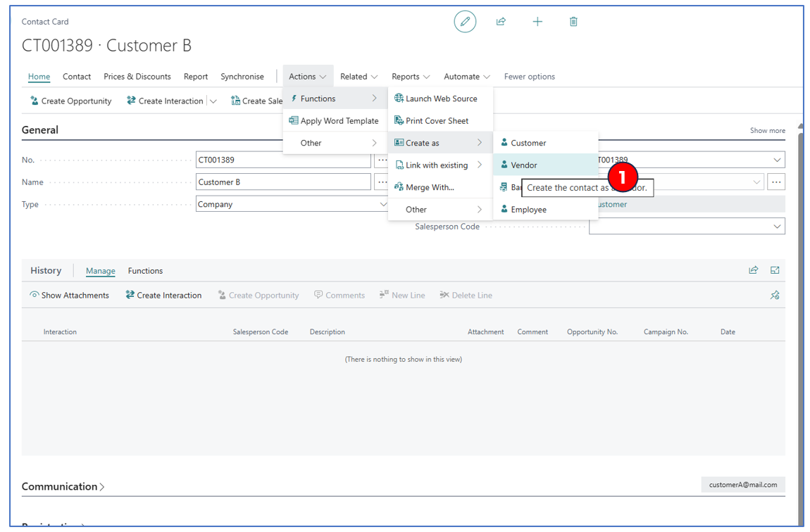The width and height of the screenshot is (810, 532).
Task: Click the Show more link
Action: 767,131
